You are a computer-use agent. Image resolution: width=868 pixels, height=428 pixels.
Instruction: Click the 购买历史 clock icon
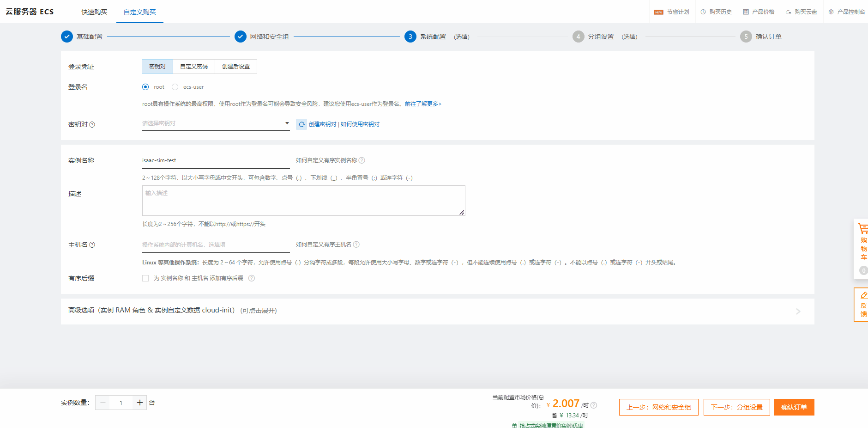(703, 12)
